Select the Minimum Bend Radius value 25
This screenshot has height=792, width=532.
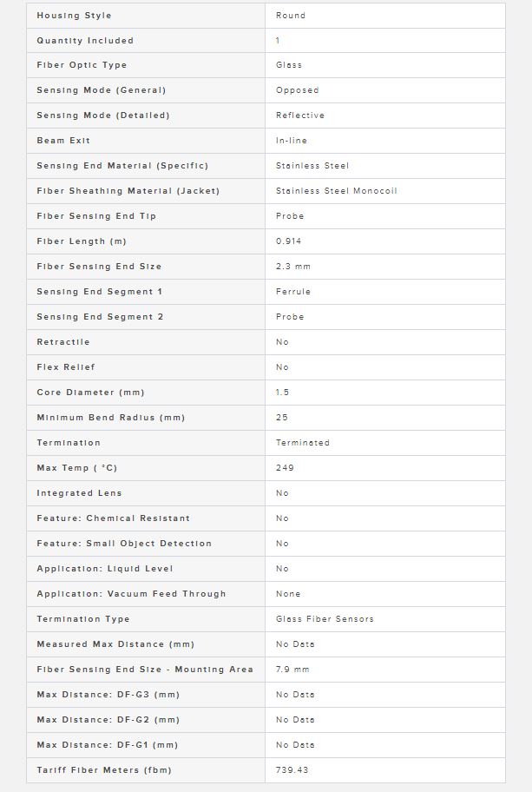pos(282,418)
